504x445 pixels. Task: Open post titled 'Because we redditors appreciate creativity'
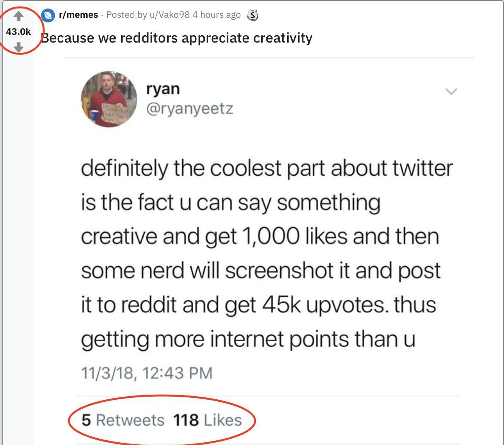pos(177,38)
